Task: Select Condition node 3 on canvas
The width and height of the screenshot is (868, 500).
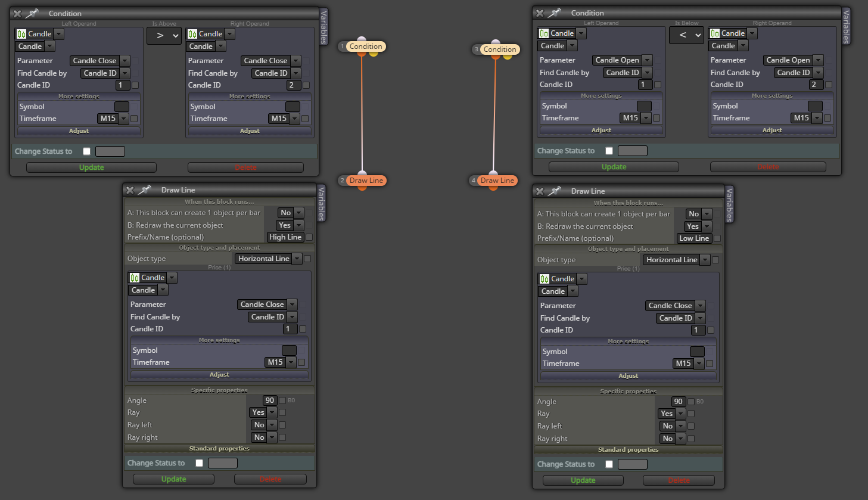Action: coord(500,49)
